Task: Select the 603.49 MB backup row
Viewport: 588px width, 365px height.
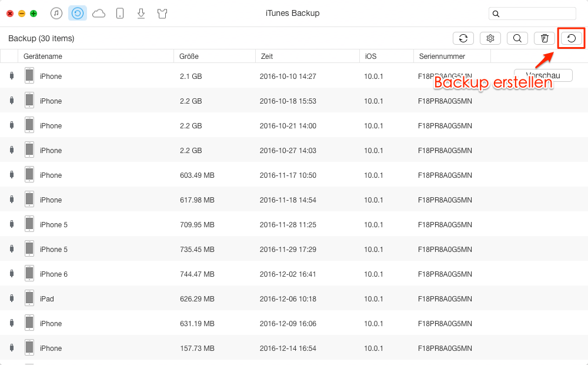Action: tap(294, 175)
